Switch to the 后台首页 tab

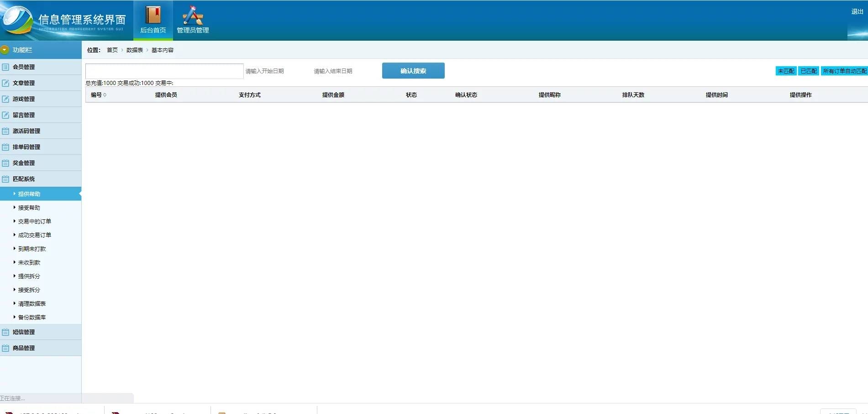point(153,19)
